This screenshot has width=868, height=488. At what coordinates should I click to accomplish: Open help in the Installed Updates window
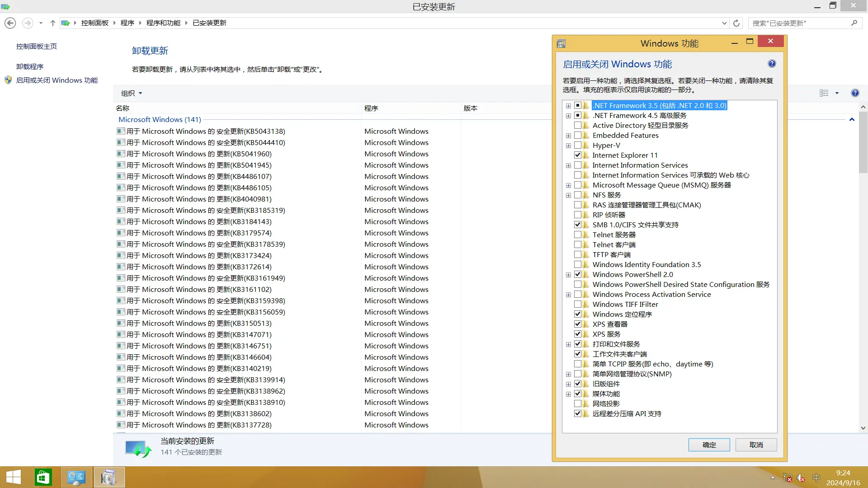[855, 93]
